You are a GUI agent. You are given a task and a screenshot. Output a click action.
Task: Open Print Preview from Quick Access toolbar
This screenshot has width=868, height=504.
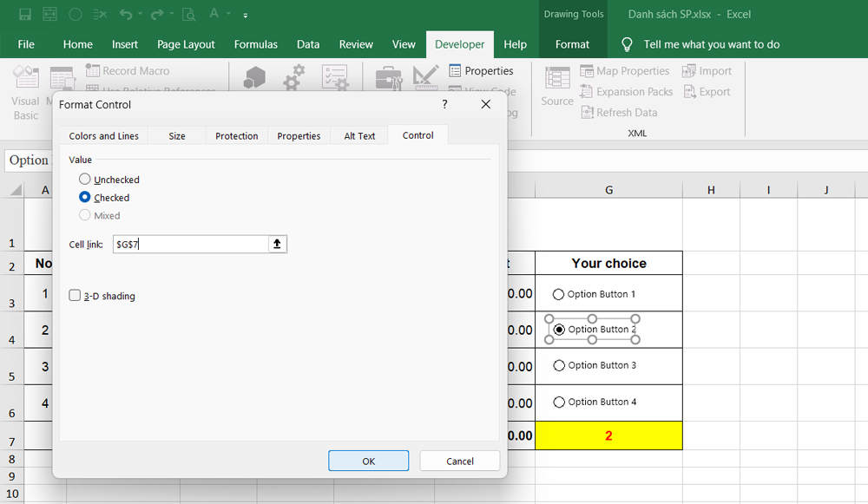tap(188, 15)
